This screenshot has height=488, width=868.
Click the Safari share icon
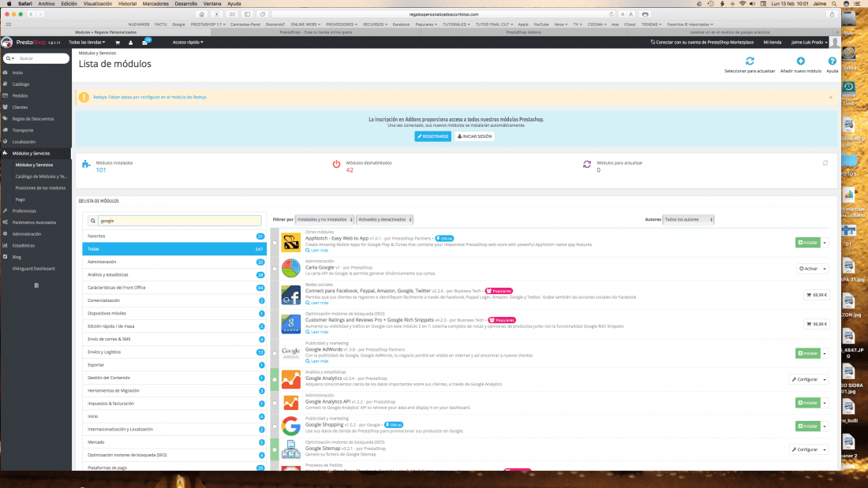832,14
